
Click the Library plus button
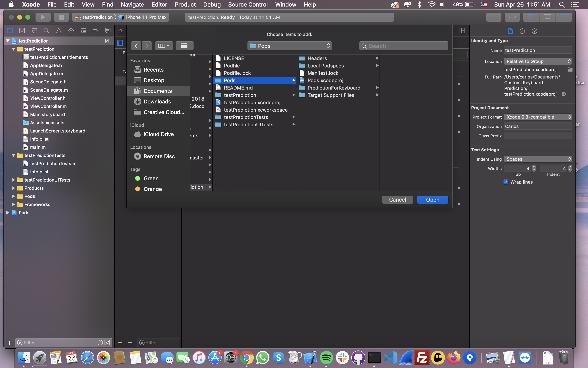point(494,17)
